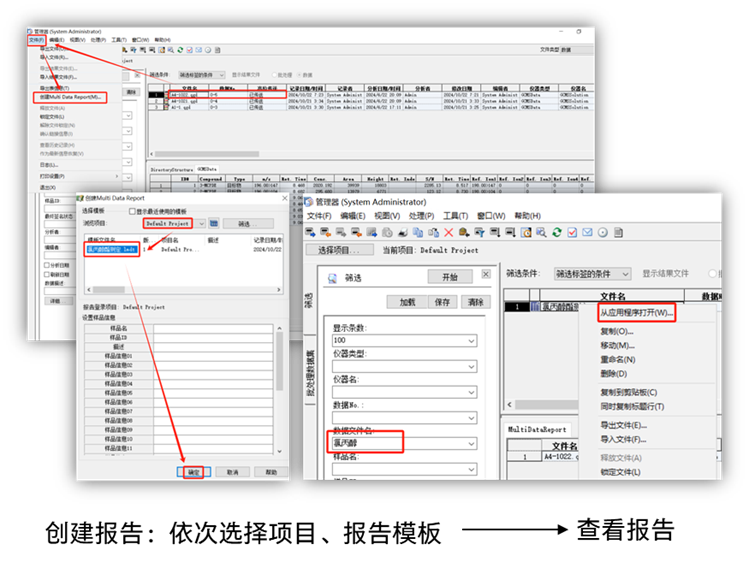Select the 数据 radio button near 批处理
The width and height of the screenshot is (749, 562).
tap(297, 74)
